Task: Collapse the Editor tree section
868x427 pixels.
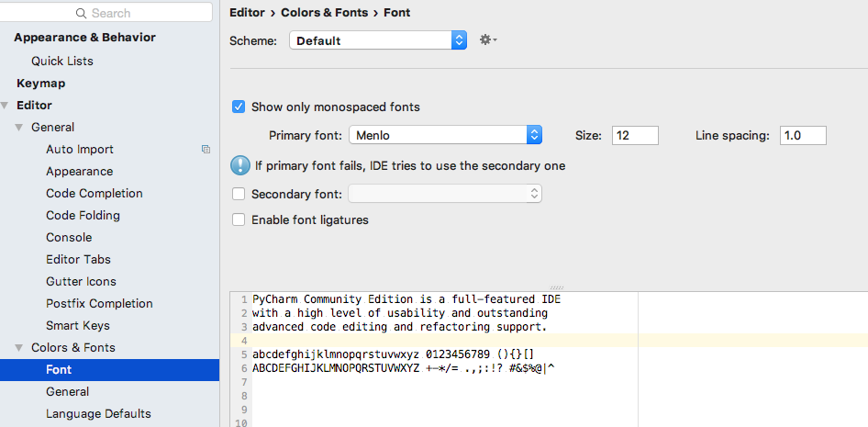Action: 6,106
